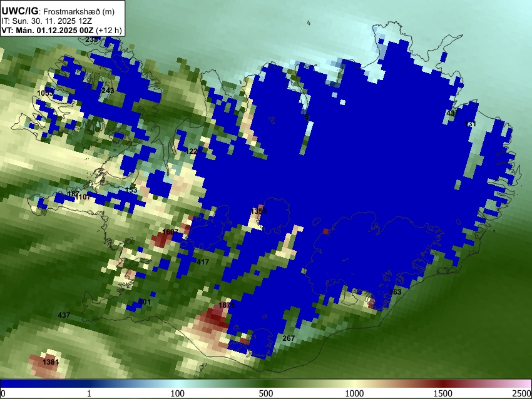The height and width of the screenshot is (399, 532).
Task: Click the 1381 value over the ocean
Action: [x=51, y=362]
